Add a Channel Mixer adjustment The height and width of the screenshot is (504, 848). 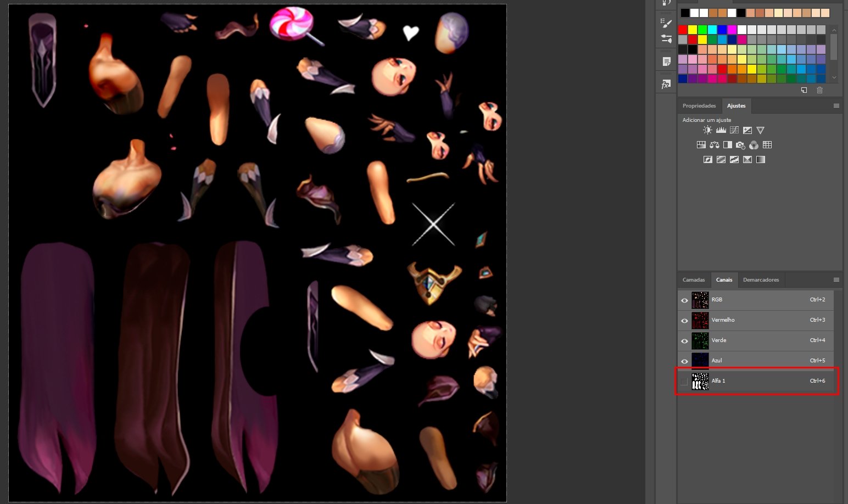click(754, 145)
